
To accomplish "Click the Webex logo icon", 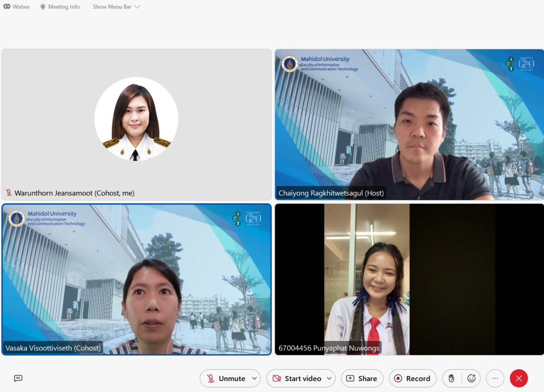I will click(7, 7).
